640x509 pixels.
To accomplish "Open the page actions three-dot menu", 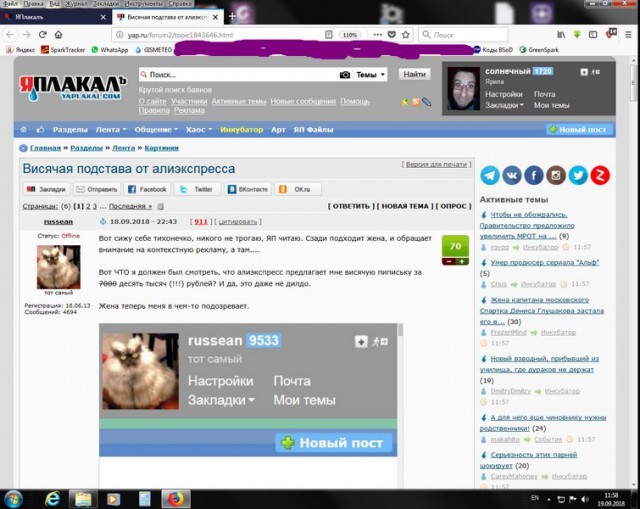I will 378,35.
